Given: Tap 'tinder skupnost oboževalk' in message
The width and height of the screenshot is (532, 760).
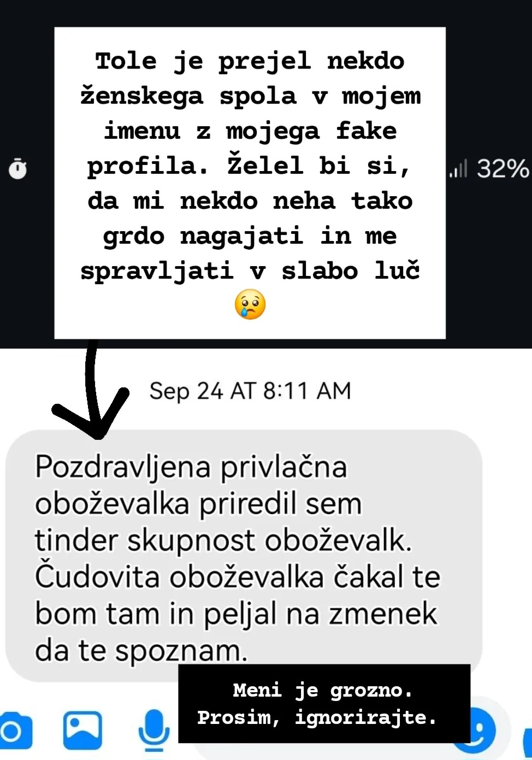Looking at the screenshot, I should [223, 540].
